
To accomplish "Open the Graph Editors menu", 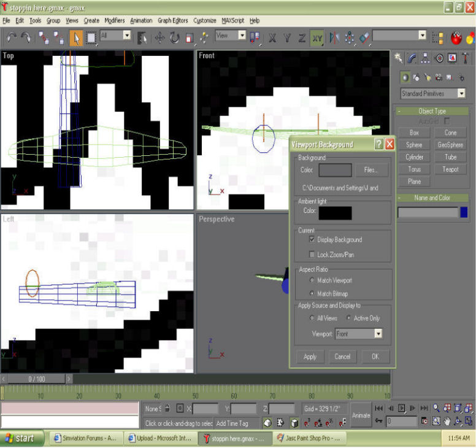I will [x=172, y=20].
